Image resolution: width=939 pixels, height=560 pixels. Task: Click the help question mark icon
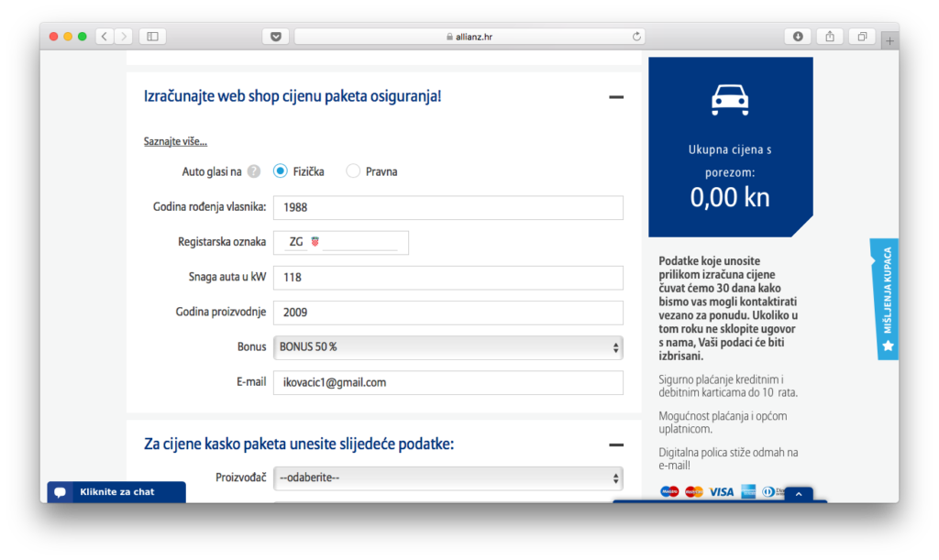coord(254,171)
